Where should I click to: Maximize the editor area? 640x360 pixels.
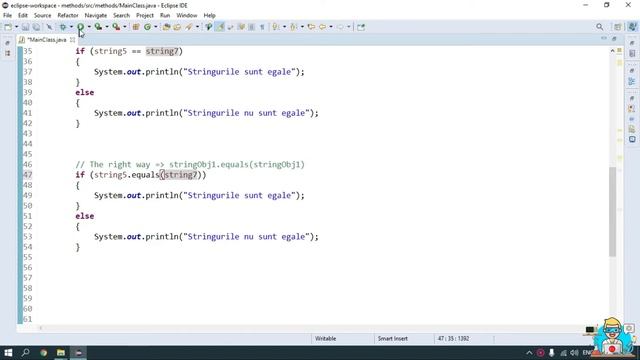point(614,38)
